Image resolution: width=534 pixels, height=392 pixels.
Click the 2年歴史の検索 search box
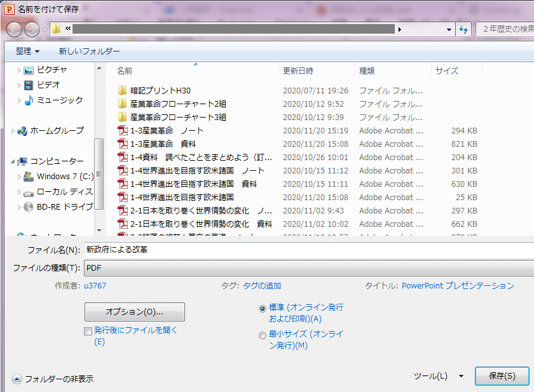[x=505, y=29]
